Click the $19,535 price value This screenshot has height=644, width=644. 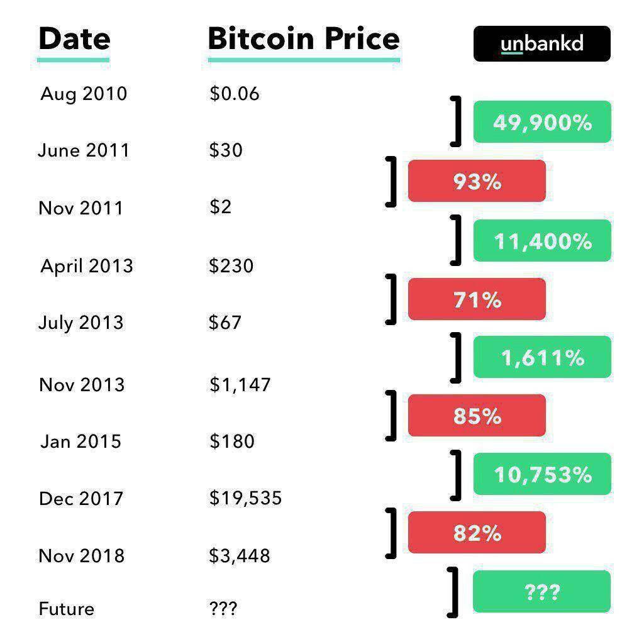[x=245, y=499]
